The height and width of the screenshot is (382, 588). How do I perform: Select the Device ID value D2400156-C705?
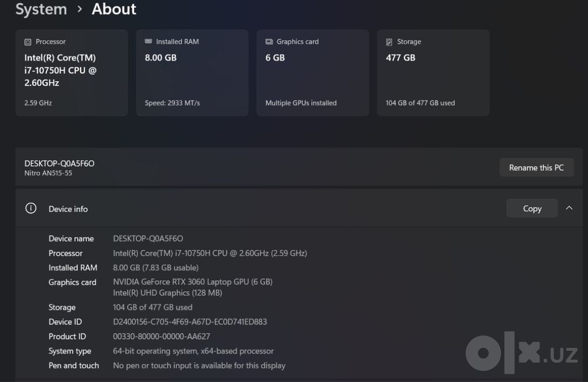pyautogui.click(x=190, y=322)
